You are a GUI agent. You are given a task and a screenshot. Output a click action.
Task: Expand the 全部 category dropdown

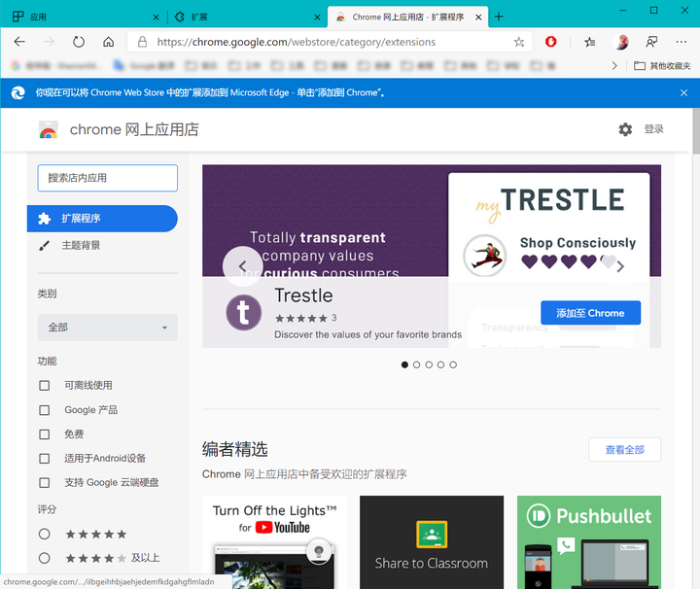click(x=107, y=328)
